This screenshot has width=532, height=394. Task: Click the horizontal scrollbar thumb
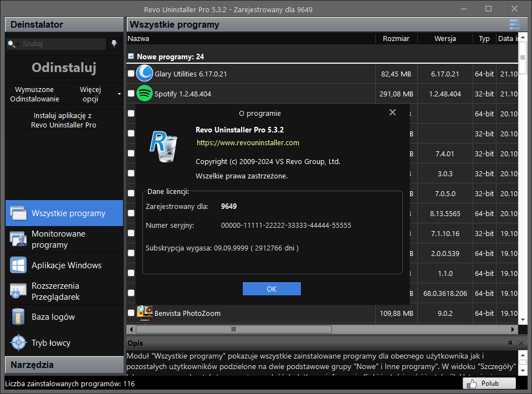(x=234, y=329)
